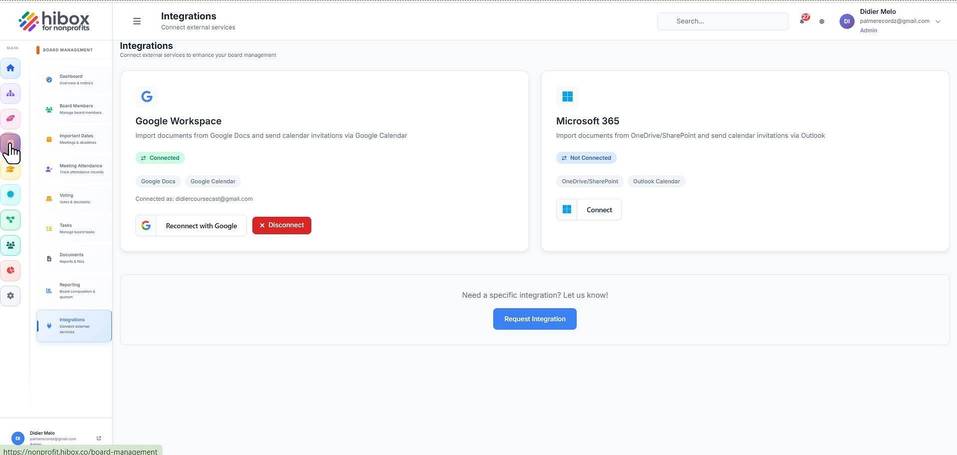Click the hibox for nonprofits logo

point(54,21)
